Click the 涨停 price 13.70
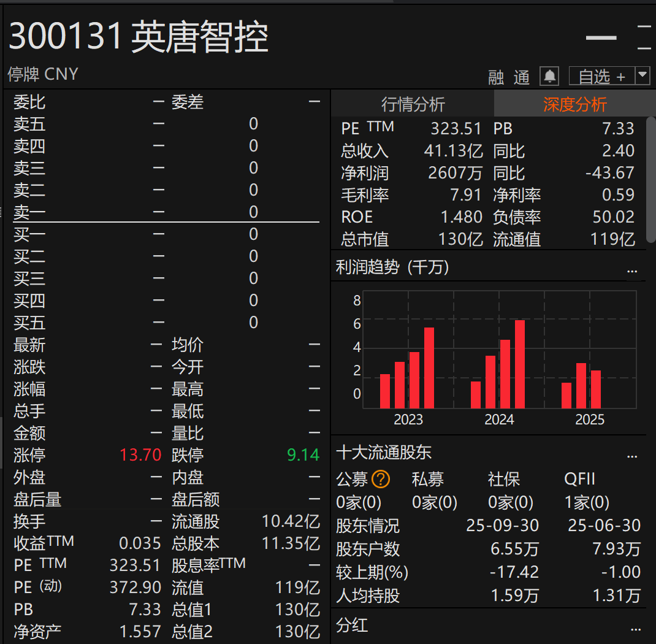 [140, 455]
